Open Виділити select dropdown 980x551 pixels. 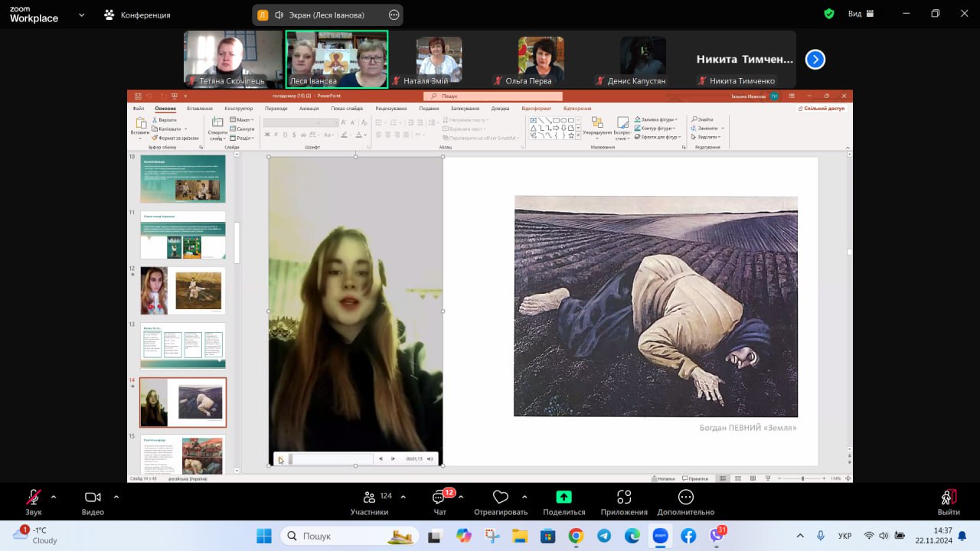(707, 138)
